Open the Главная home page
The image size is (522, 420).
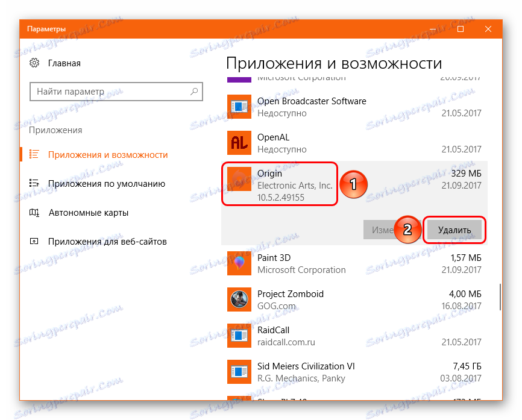point(64,63)
